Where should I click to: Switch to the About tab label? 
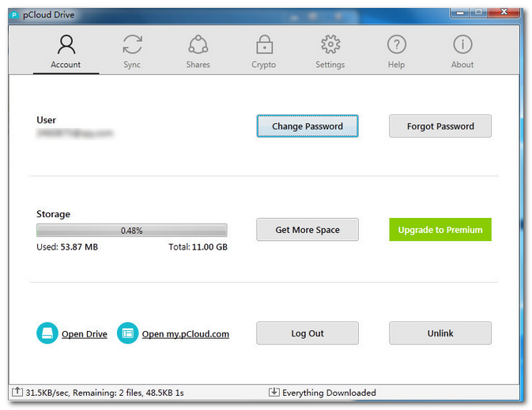point(462,65)
